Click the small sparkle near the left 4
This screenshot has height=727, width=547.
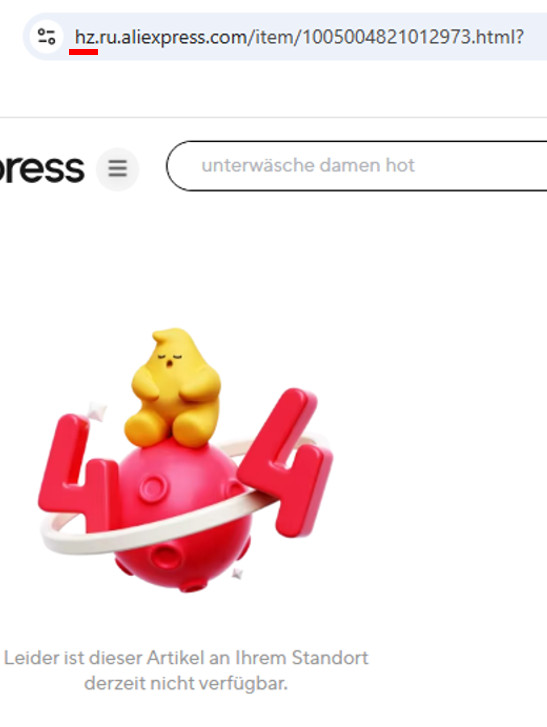[97, 411]
